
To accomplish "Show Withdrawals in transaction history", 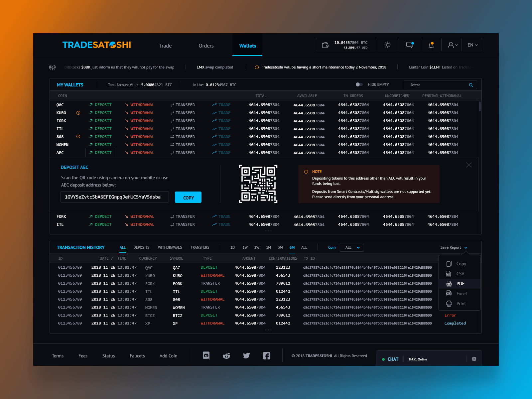I will click(170, 247).
